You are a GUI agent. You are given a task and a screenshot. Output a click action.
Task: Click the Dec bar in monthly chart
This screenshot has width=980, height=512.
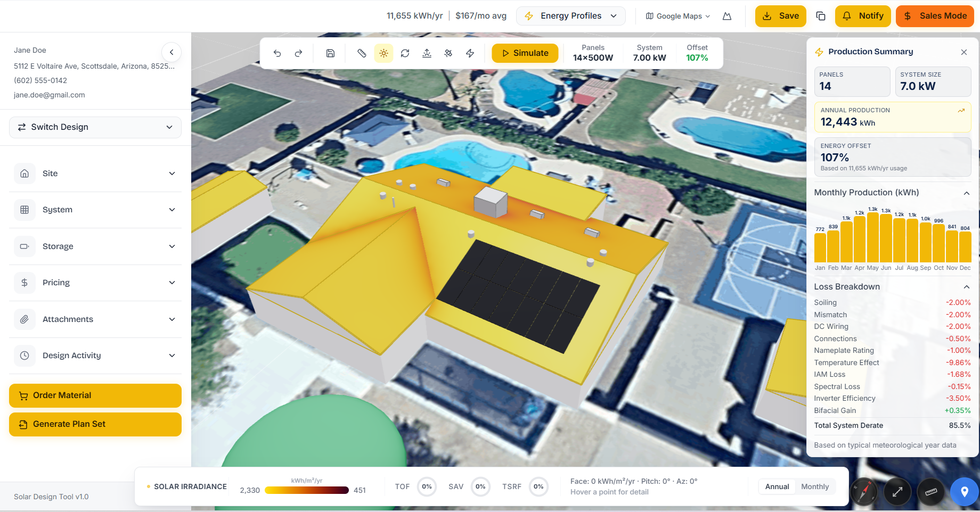pyautogui.click(x=965, y=247)
